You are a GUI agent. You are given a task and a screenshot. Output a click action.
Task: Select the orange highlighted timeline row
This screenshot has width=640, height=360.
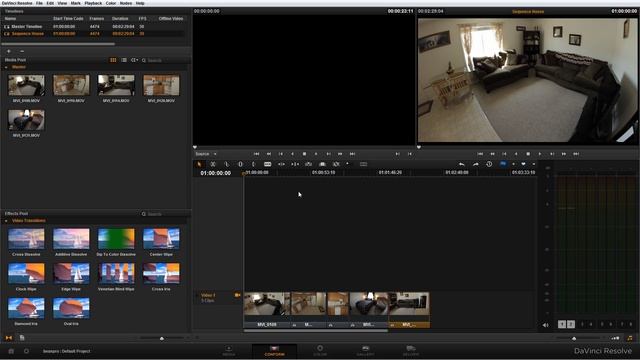coord(94,33)
